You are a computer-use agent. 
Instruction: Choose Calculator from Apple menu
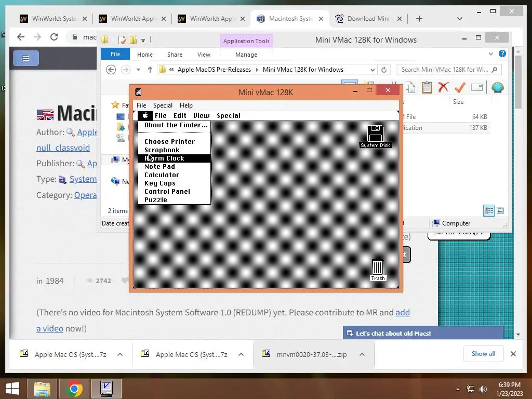(x=175, y=175)
